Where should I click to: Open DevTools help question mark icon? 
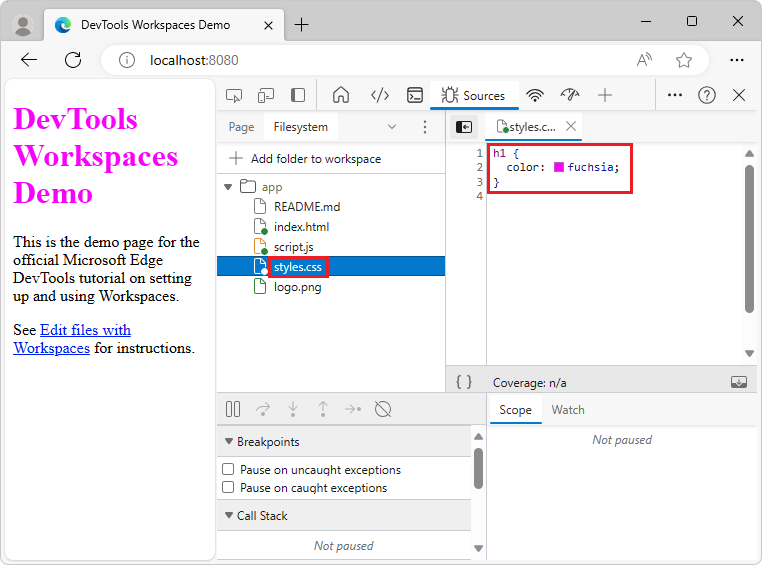tap(707, 95)
